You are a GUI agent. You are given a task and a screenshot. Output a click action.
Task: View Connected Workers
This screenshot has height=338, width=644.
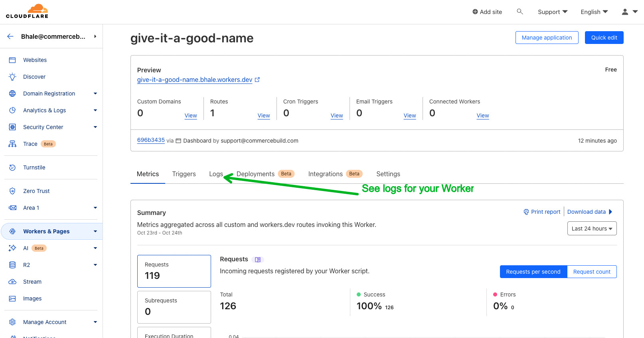[483, 115]
